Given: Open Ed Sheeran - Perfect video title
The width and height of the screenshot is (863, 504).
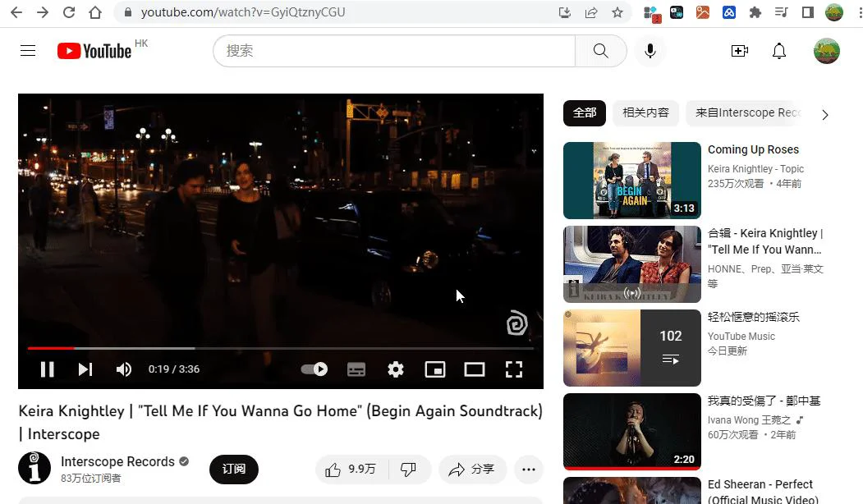Looking at the screenshot, I should click(x=763, y=492).
